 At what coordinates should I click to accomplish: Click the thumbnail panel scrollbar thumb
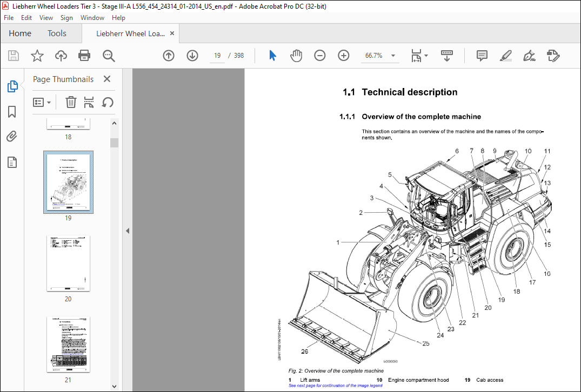pos(115,143)
